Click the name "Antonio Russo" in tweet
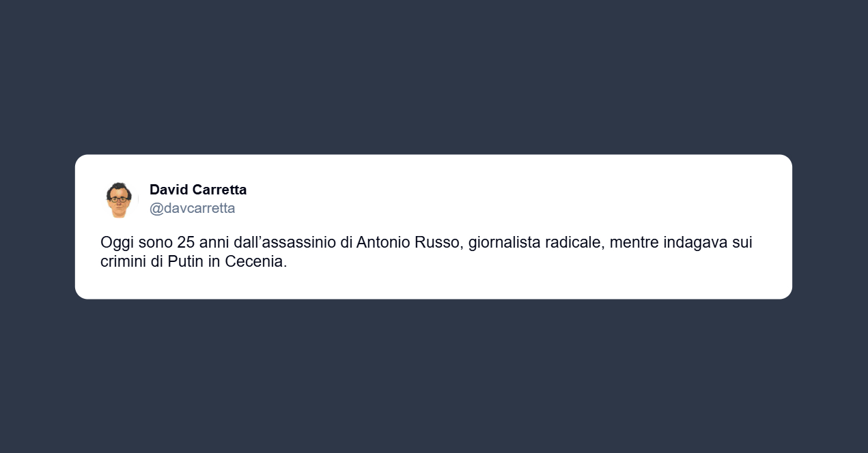 (x=408, y=243)
